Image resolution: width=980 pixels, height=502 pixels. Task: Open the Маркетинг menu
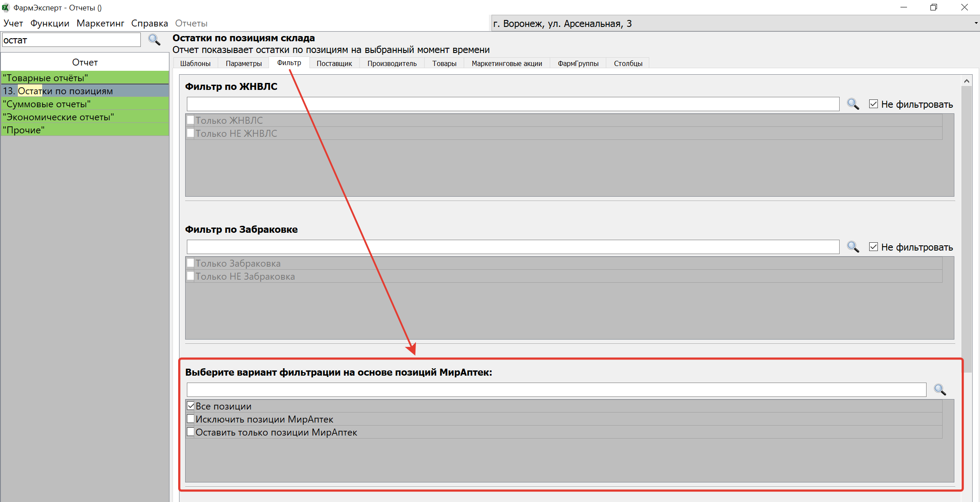point(100,23)
